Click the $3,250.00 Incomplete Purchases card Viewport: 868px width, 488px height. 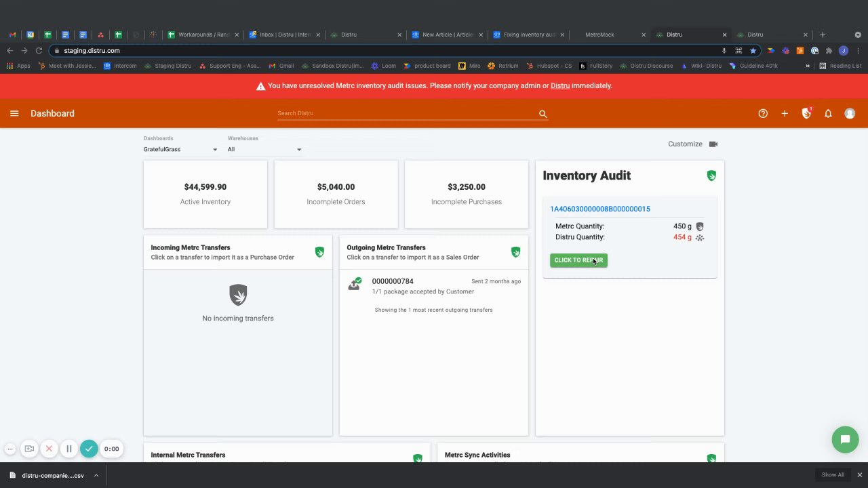[467, 195]
